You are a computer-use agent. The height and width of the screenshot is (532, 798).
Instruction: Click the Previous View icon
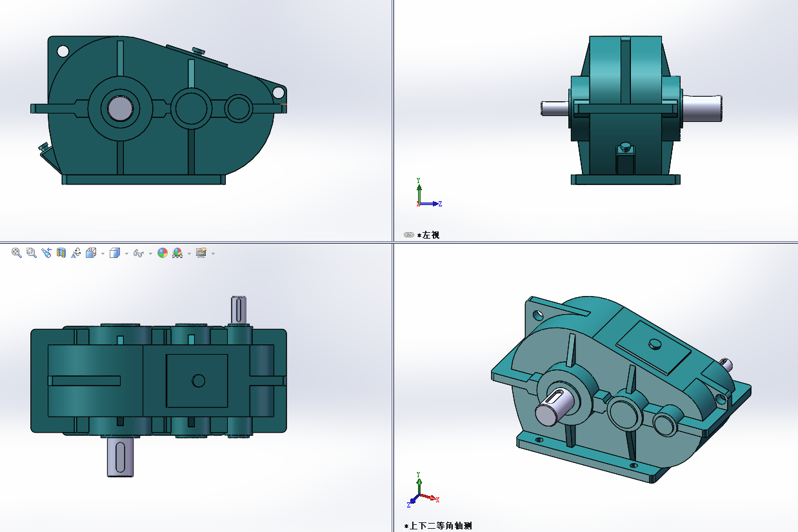[46, 253]
